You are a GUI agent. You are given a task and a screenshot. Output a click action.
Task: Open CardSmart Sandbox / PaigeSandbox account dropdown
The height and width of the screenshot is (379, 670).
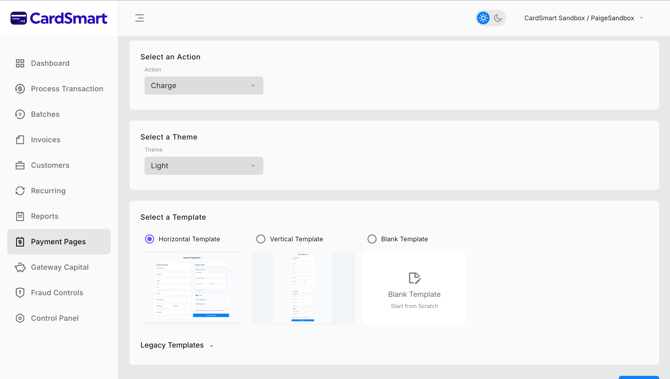[x=583, y=18]
